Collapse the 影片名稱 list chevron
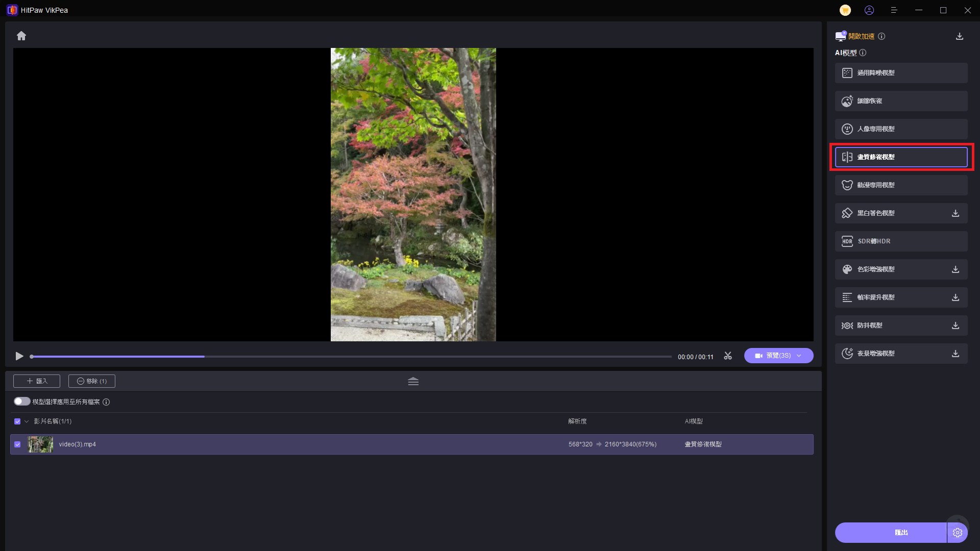 pyautogui.click(x=27, y=421)
